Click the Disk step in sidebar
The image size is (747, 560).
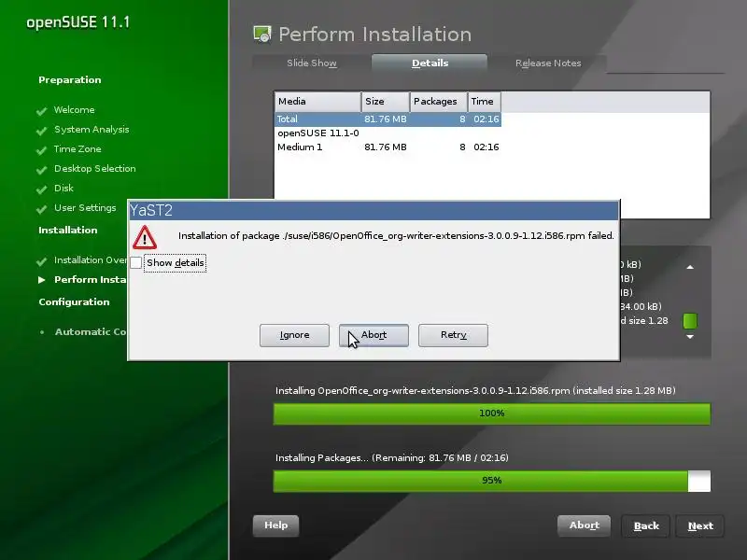(63, 189)
